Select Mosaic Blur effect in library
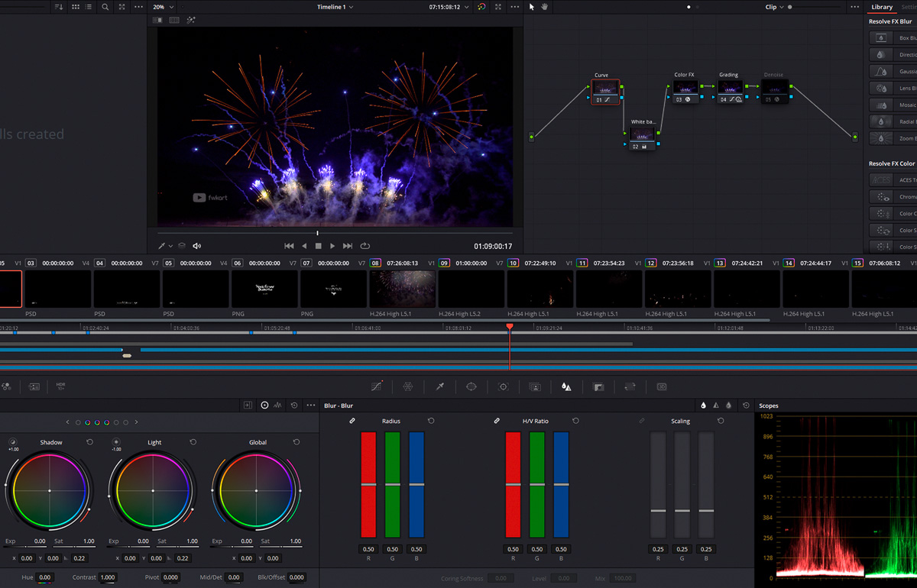917x588 pixels. coord(893,105)
